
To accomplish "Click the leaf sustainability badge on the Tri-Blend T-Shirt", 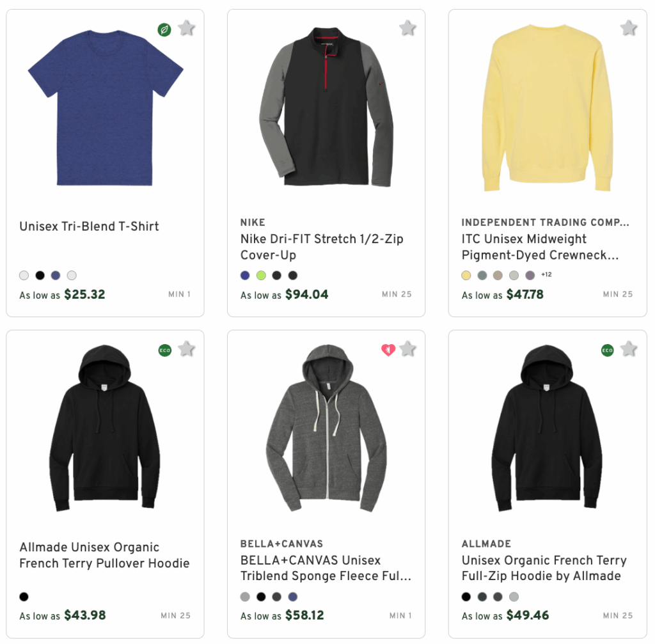I will [x=164, y=29].
